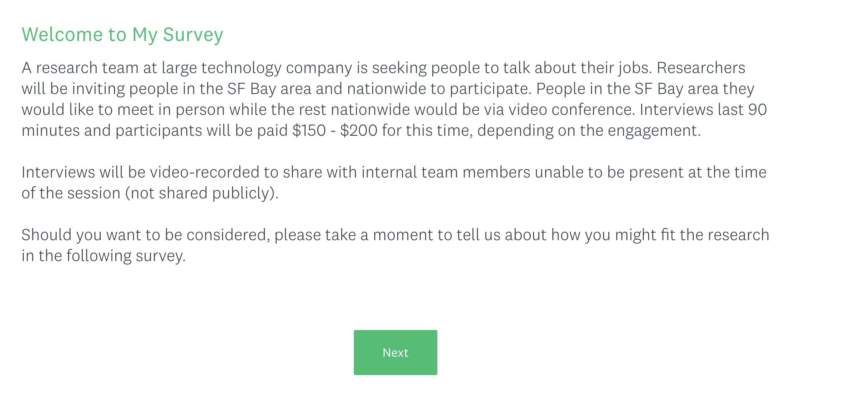868x396 pixels.
Task: Click the "Should you want to be considered" paragraph
Action: coord(395,245)
